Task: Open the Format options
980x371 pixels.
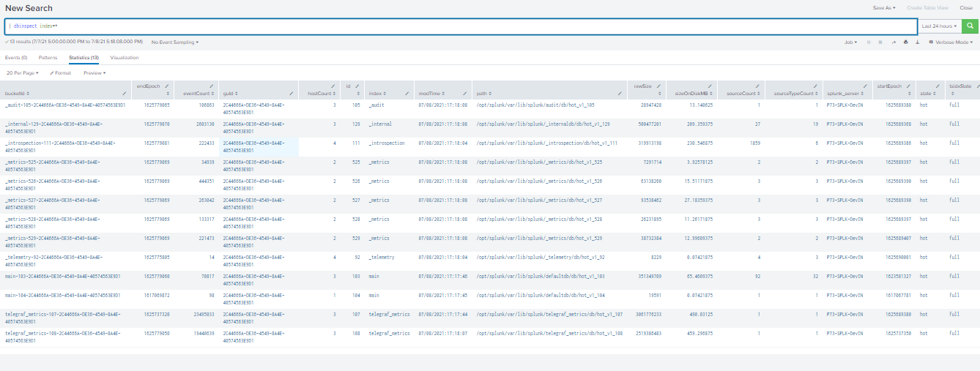Action: (x=61, y=73)
